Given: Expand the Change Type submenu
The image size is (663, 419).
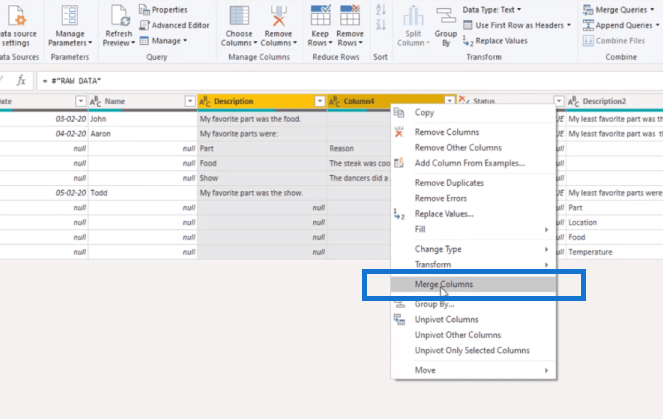Looking at the screenshot, I should pos(473,249).
